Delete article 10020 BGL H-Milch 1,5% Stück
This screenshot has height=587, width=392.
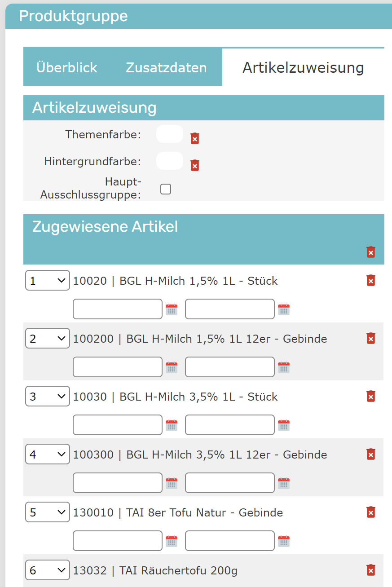370,281
